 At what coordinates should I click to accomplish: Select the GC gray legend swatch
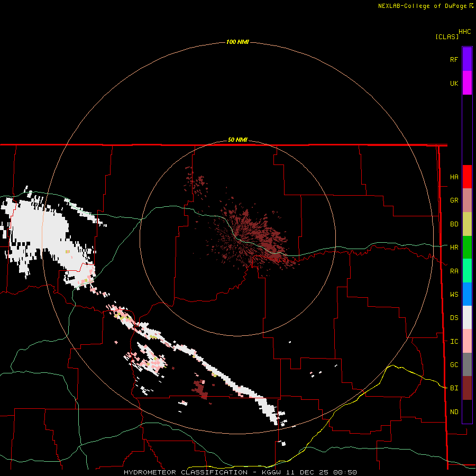(467, 364)
